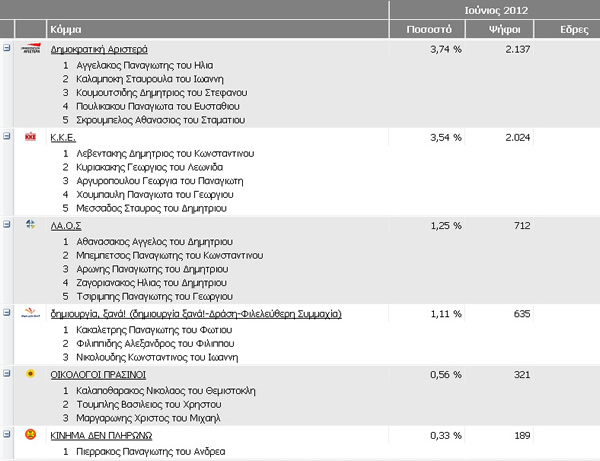This screenshot has width=600, height=461.
Task: Click the ΚΙΝΗΜΑ ΔΕΝ ΠΛΗΡΩΝΩ logo icon
Action: tap(31, 434)
